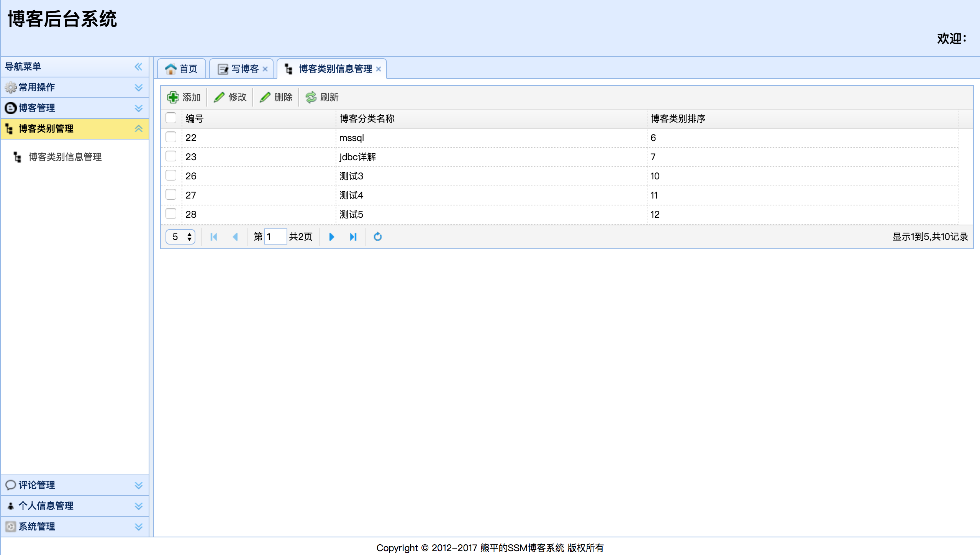Click the page number input field
Screen dimensions: 980x555
point(275,237)
